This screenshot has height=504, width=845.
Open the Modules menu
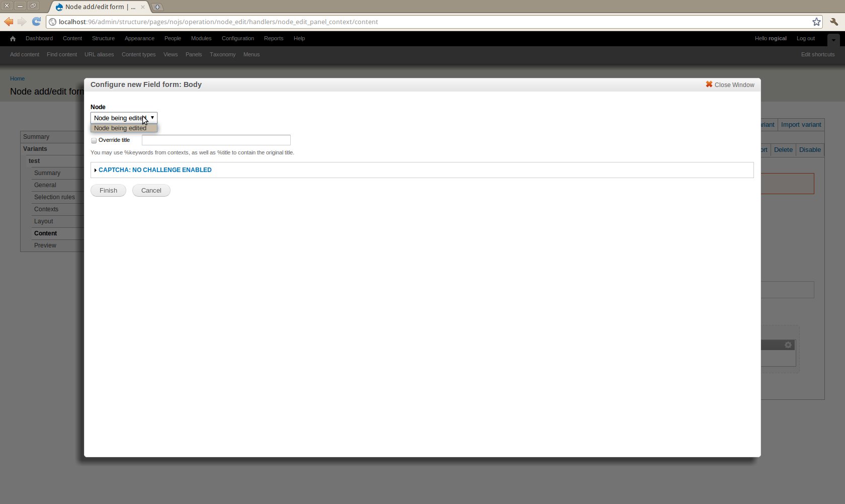[201, 38]
